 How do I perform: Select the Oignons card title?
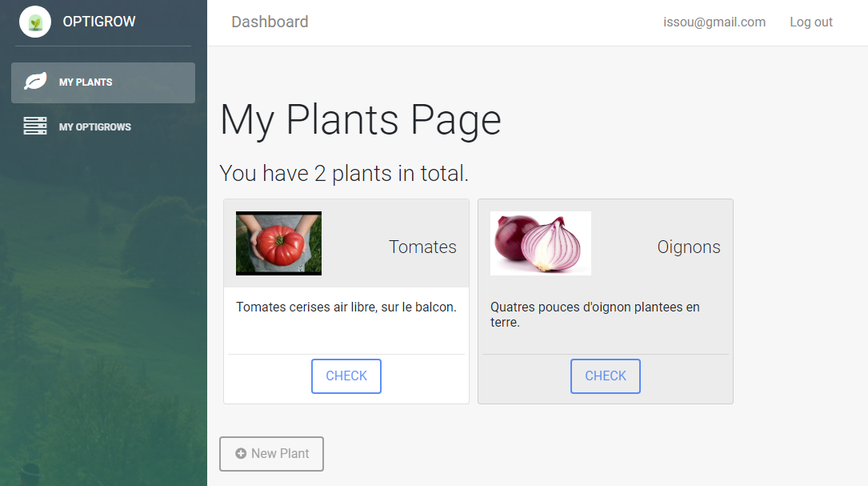688,247
